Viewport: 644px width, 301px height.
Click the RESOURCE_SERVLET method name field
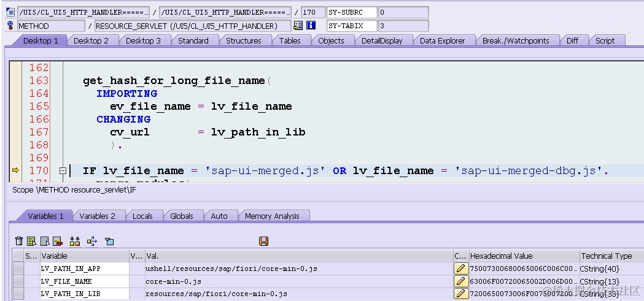click(x=193, y=26)
